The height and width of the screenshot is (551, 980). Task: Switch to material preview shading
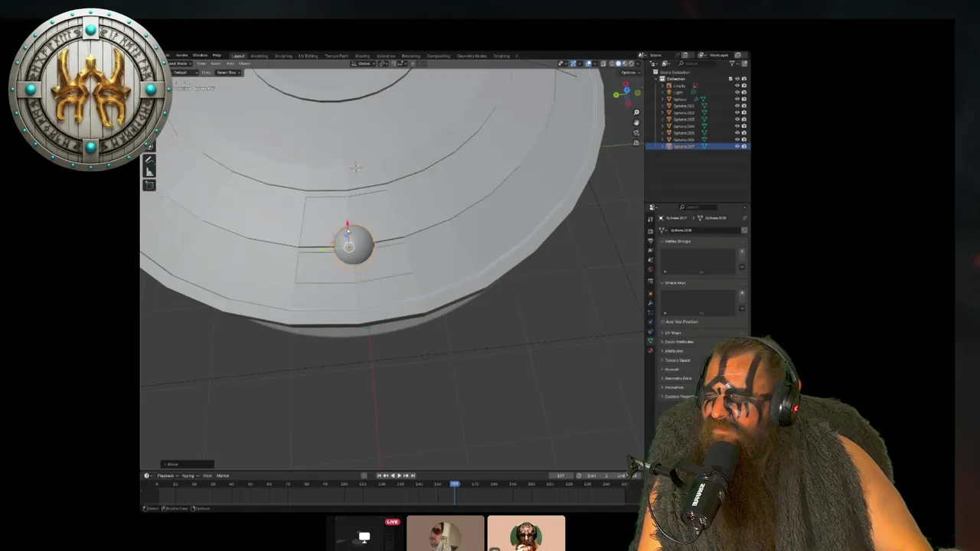click(625, 64)
